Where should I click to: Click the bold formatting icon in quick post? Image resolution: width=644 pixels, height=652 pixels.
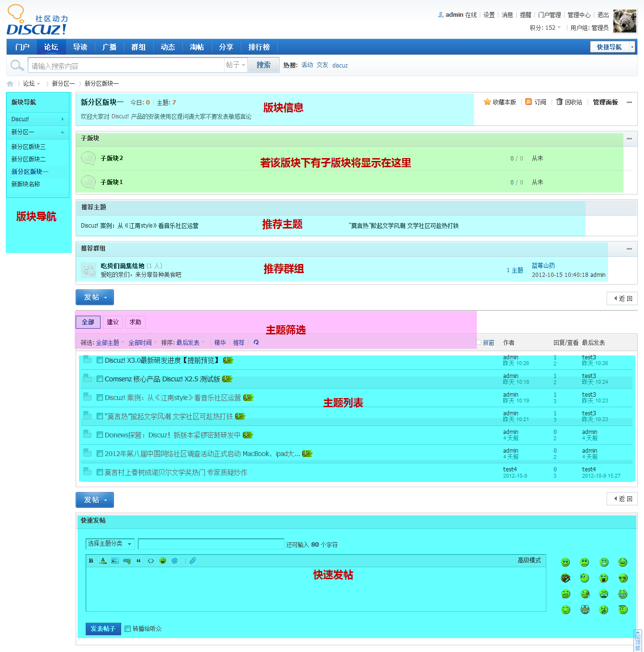click(91, 560)
